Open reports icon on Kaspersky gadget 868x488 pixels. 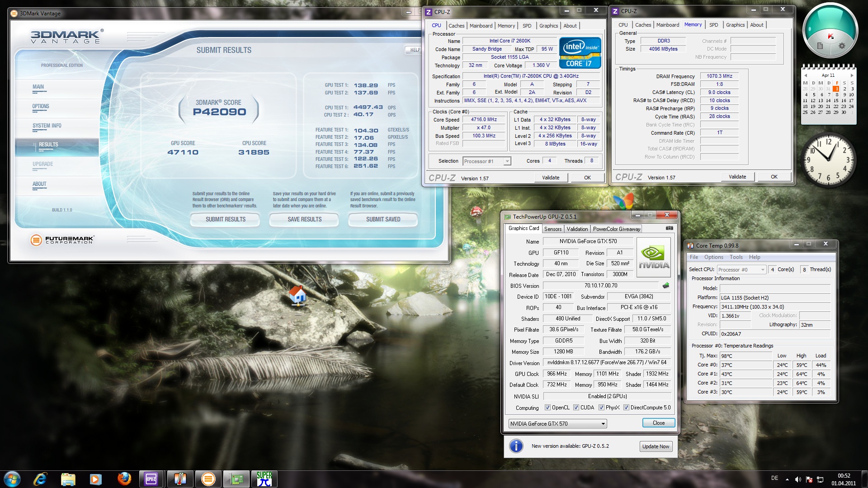pos(820,46)
